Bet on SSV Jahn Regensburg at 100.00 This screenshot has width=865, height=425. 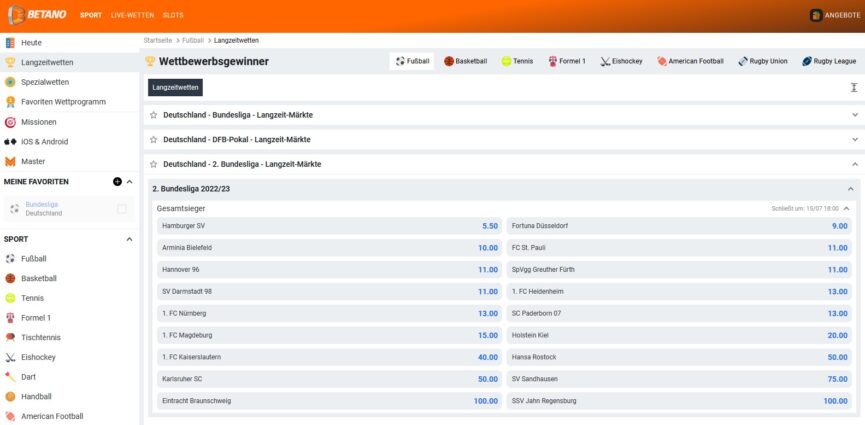(x=679, y=401)
